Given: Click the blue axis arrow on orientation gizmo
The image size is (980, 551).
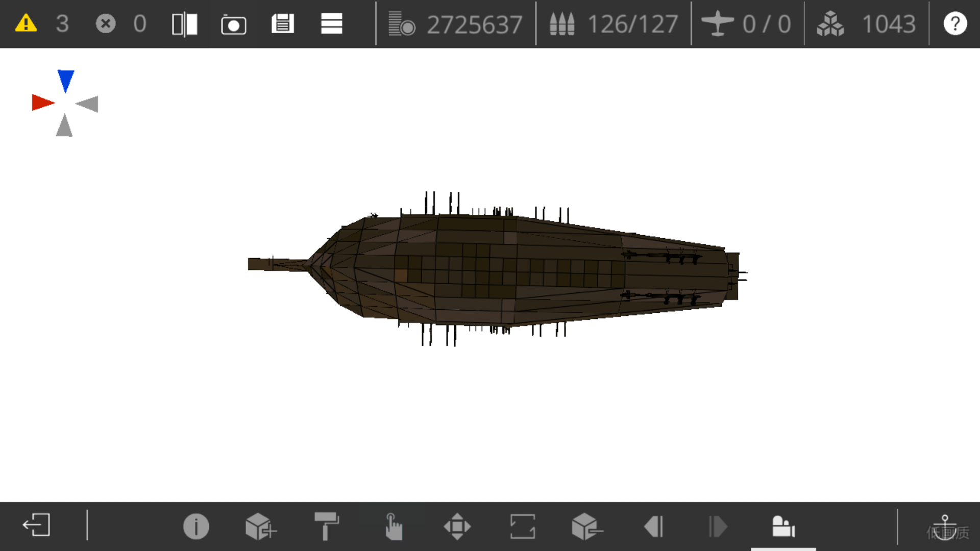Looking at the screenshot, I should click(x=66, y=81).
